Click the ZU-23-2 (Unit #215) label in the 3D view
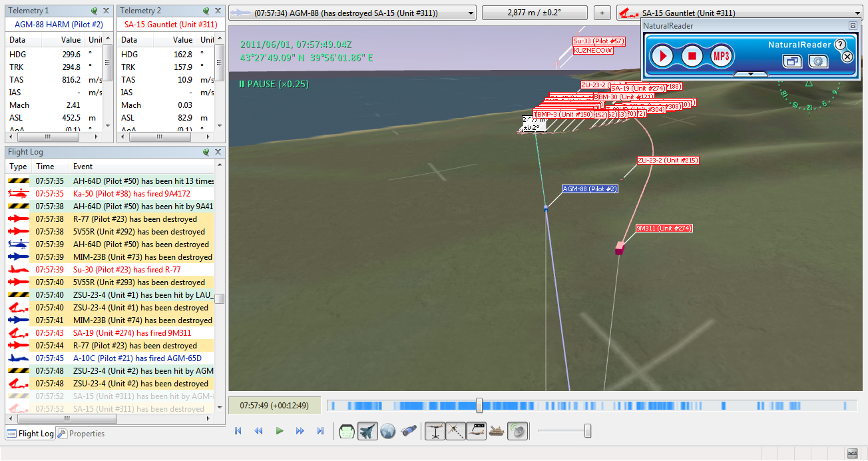 tap(668, 161)
